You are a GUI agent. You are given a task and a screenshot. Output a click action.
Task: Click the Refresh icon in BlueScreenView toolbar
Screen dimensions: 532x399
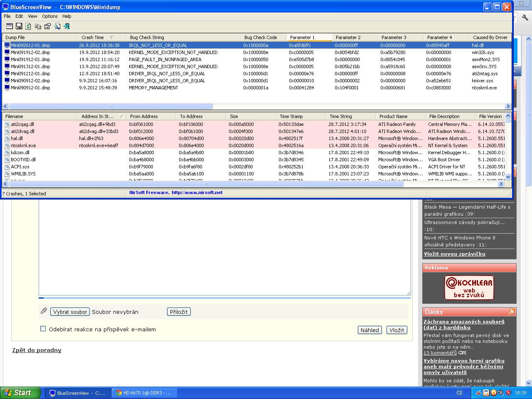tap(28, 26)
